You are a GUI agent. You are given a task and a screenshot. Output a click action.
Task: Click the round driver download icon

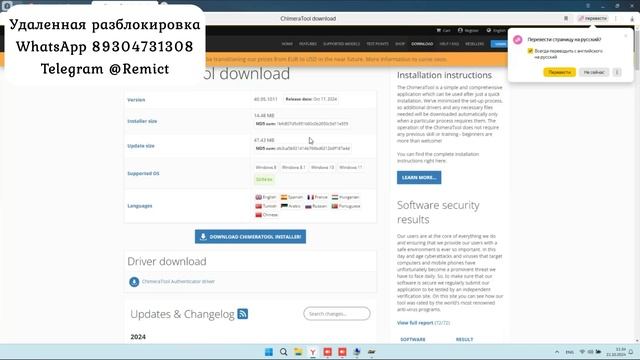[x=134, y=282]
